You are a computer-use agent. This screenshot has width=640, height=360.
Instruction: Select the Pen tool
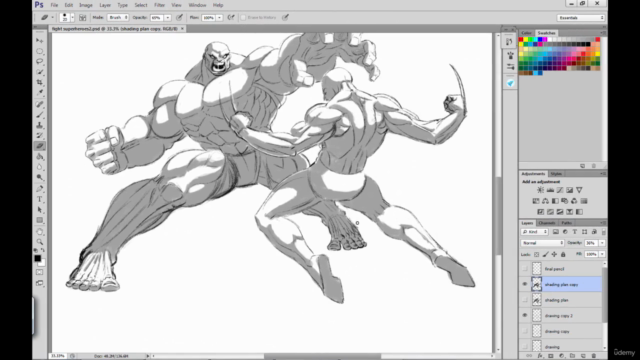[x=40, y=189]
